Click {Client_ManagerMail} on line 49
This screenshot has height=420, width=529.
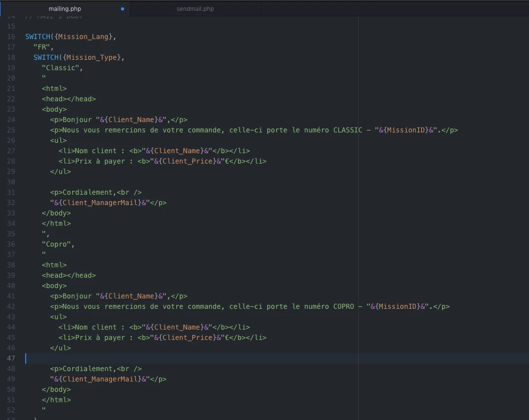point(100,379)
